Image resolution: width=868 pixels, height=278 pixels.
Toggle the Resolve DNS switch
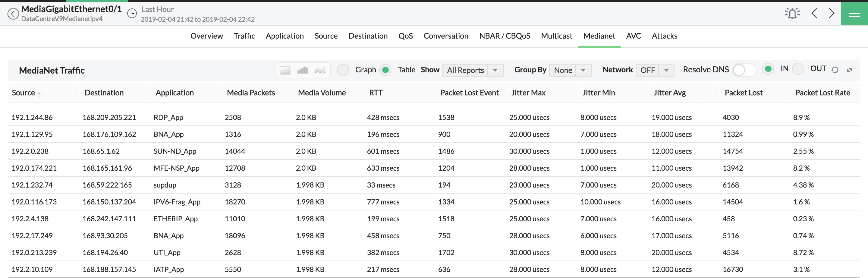click(744, 70)
